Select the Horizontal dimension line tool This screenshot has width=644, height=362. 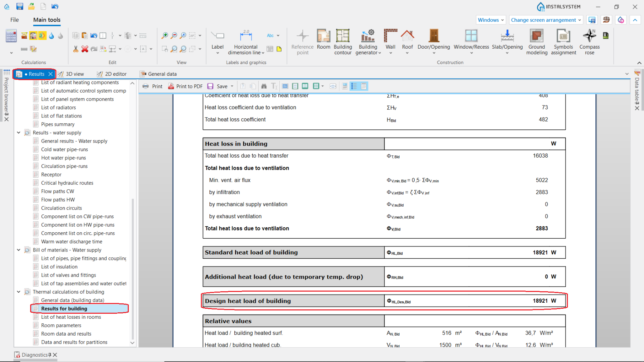[x=246, y=42]
